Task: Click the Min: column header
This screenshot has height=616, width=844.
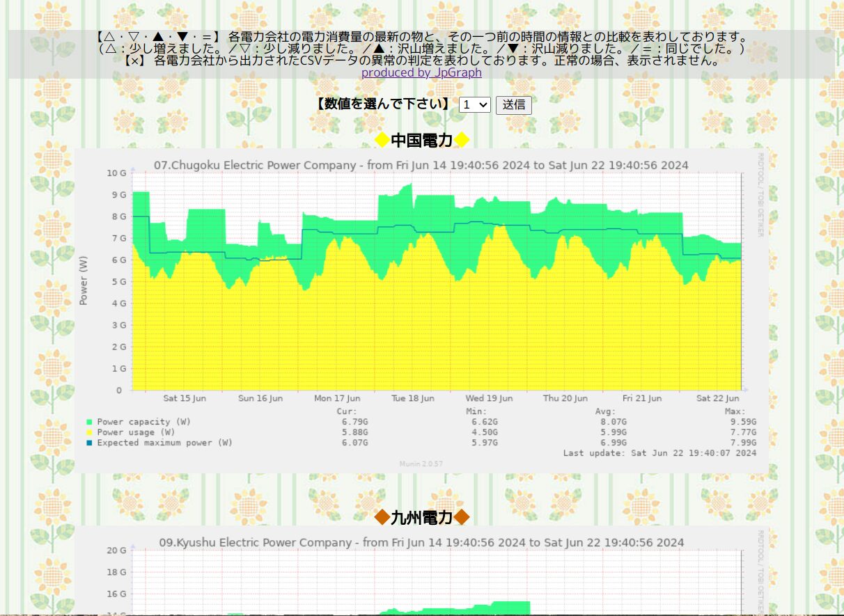Action: click(x=477, y=411)
